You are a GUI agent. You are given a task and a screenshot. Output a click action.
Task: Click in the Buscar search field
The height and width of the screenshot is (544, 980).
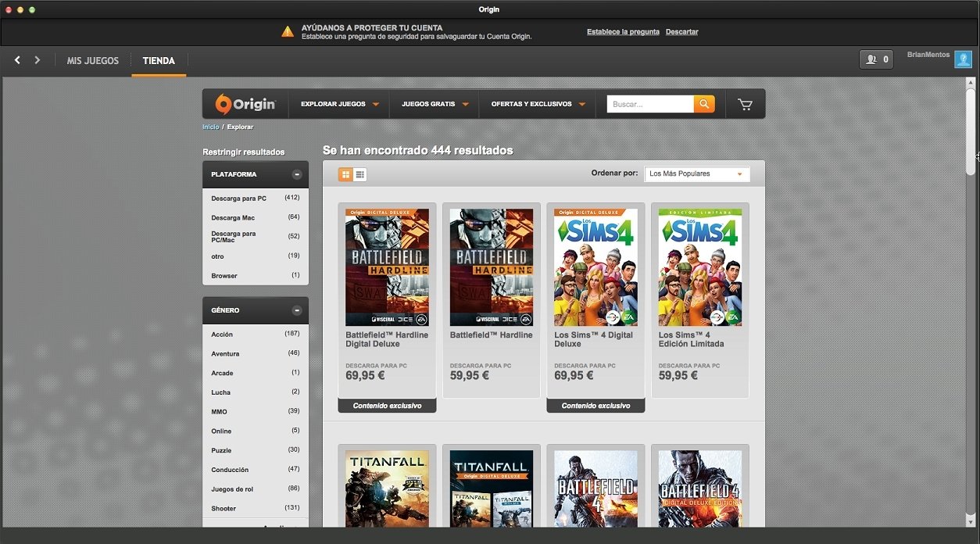[x=650, y=104]
